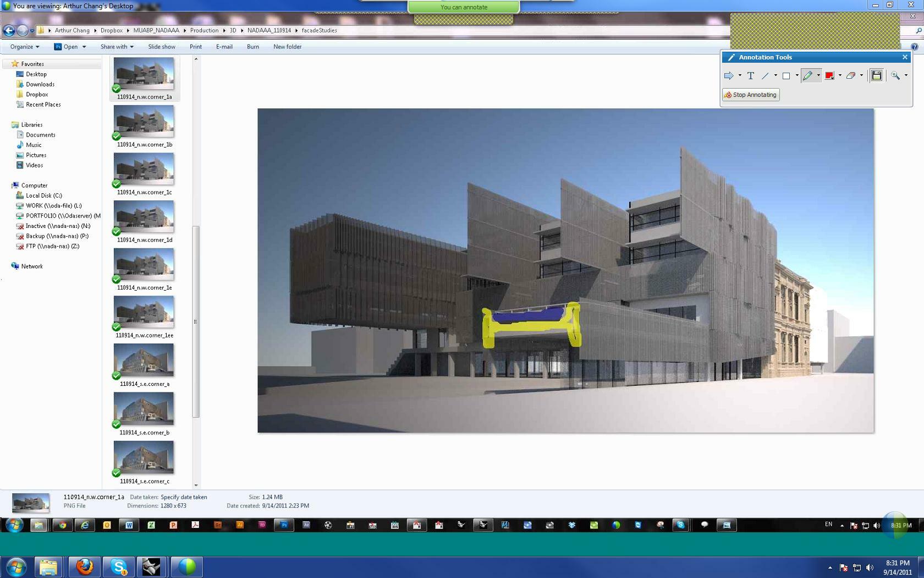Open the zoom tool options dropdown

pyautogui.click(x=906, y=76)
